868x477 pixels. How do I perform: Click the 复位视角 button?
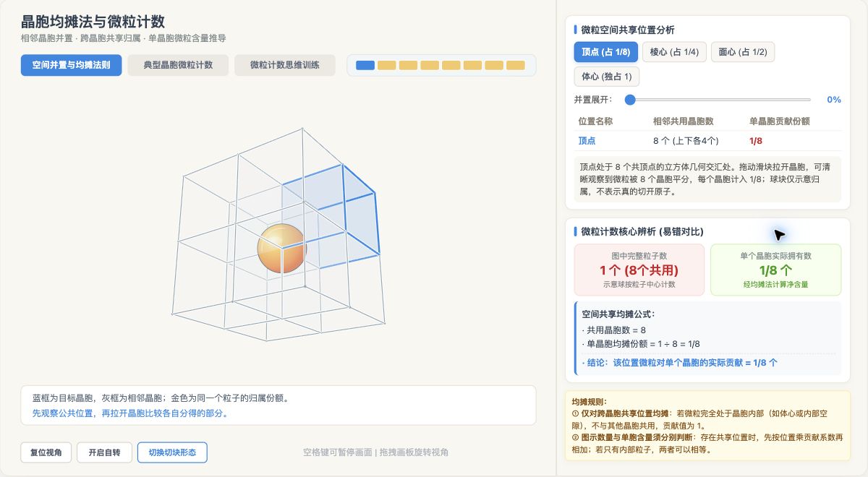(46, 452)
